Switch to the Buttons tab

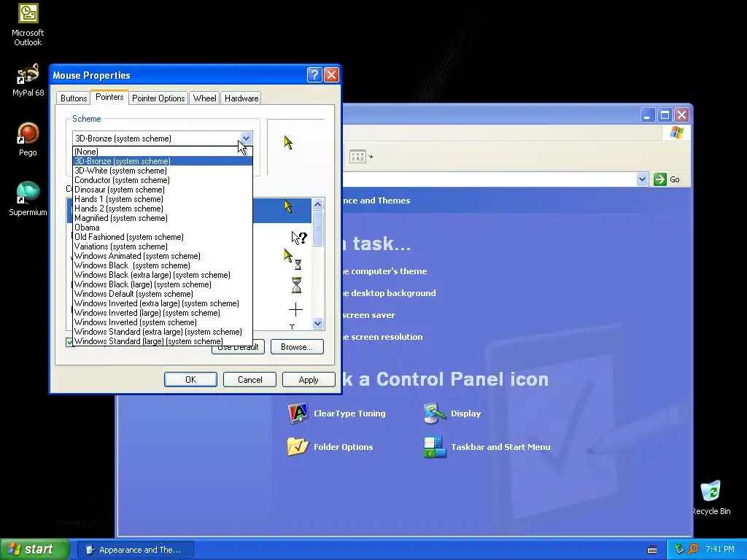pyautogui.click(x=74, y=98)
